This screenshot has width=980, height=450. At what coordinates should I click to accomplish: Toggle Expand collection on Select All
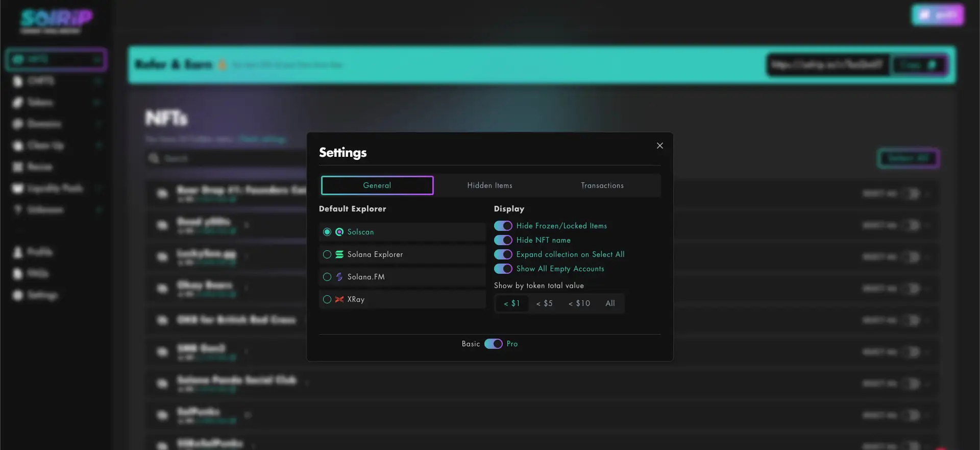pos(503,254)
